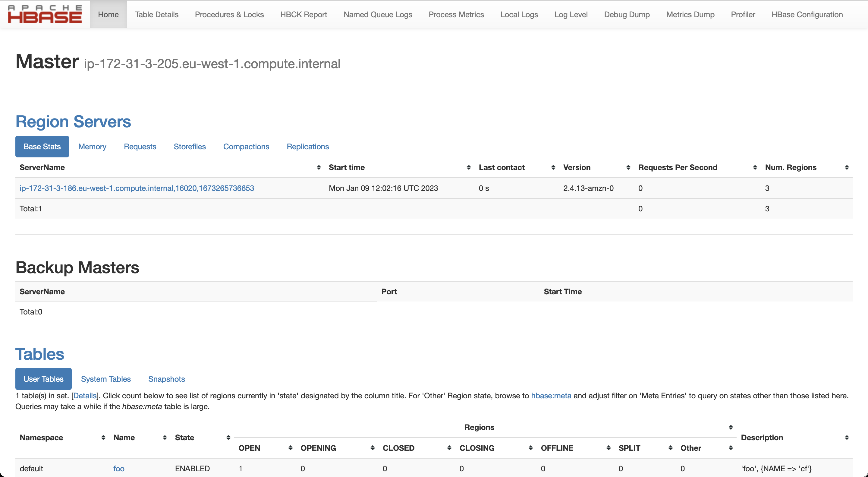The width and height of the screenshot is (868, 477).
Task: Click the Region Servers heading
Action: click(x=73, y=122)
